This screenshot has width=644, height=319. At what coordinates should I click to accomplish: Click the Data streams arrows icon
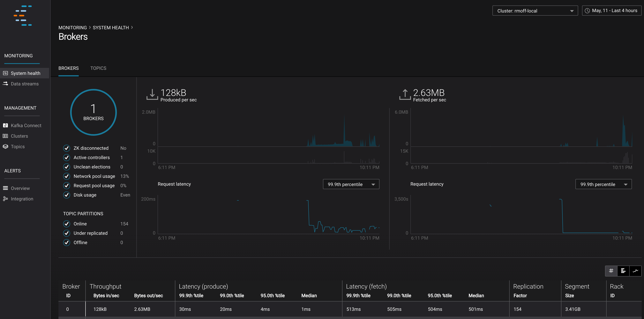tap(5, 84)
